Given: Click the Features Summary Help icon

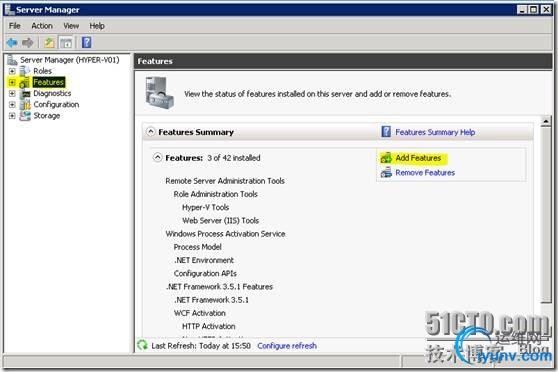Looking at the screenshot, I should coord(386,132).
